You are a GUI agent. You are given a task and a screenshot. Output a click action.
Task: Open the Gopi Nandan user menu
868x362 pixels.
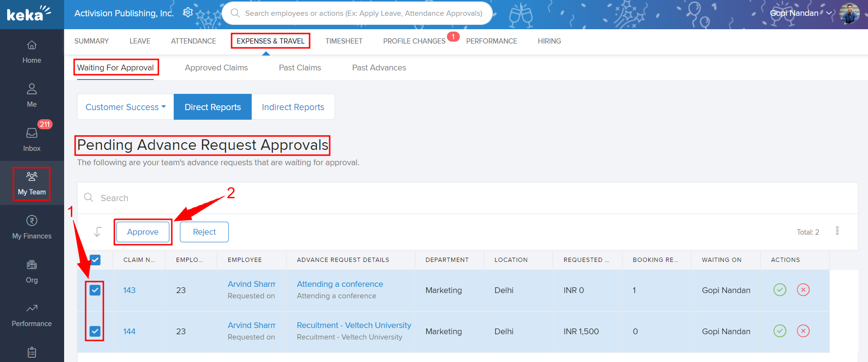(801, 13)
